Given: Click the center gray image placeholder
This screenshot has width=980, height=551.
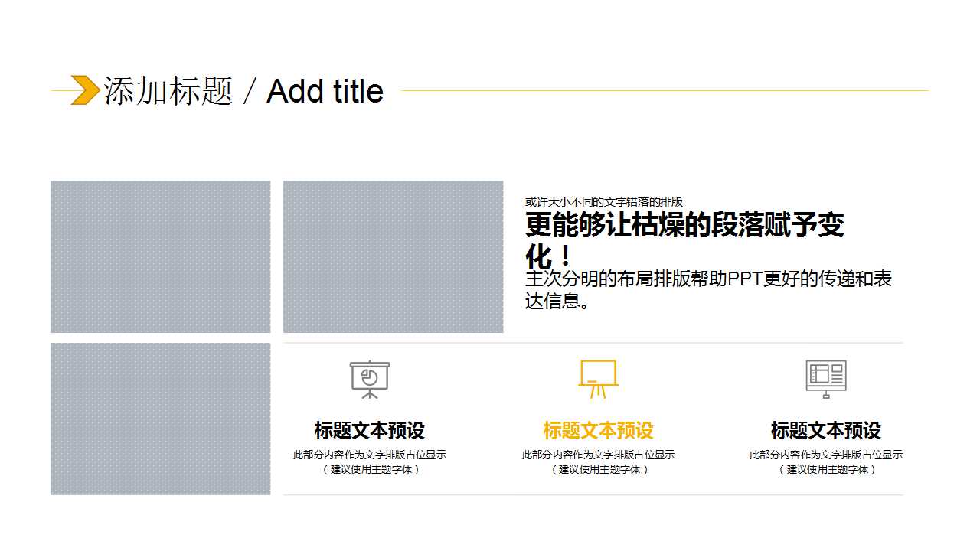Looking at the screenshot, I should (x=394, y=256).
